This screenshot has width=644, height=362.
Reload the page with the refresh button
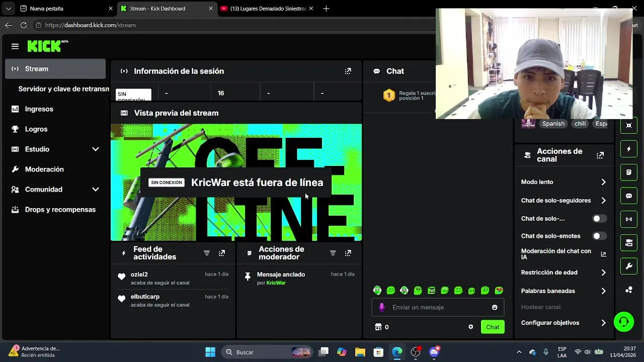tap(24, 25)
